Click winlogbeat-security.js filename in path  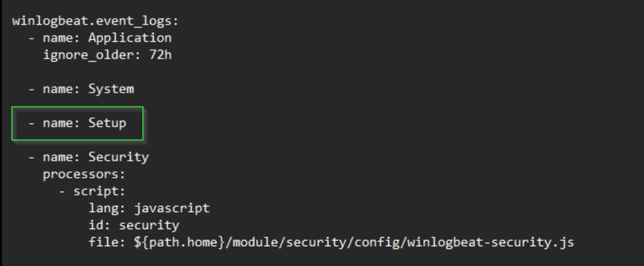(491, 243)
